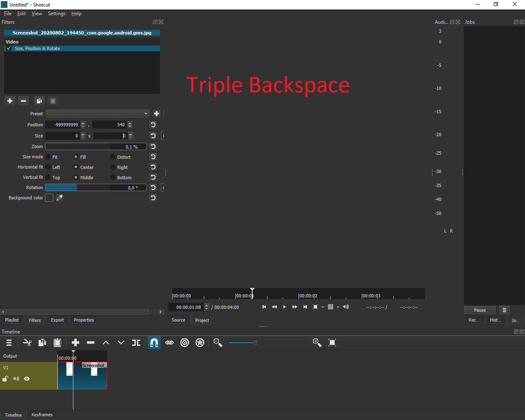Image resolution: width=525 pixels, height=420 pixels.
Task: Open the grid display dropdown arrow
Action: click(x=339, y=307)
